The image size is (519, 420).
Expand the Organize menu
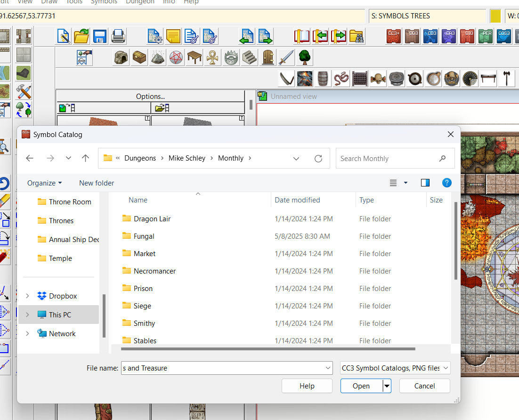pyautogui.click(x=44, y=183)
